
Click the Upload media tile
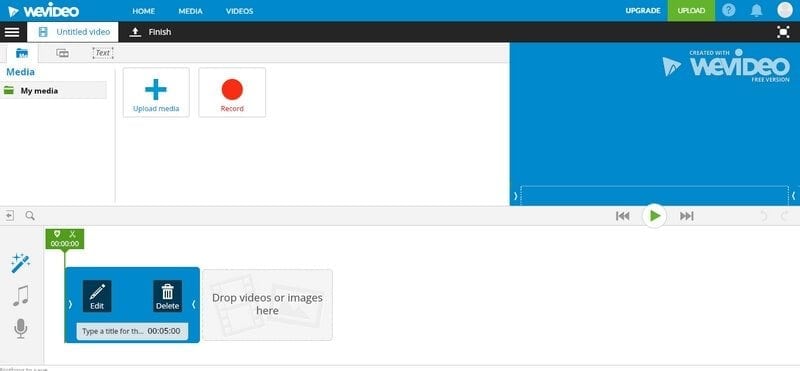(x=156, y=92)
